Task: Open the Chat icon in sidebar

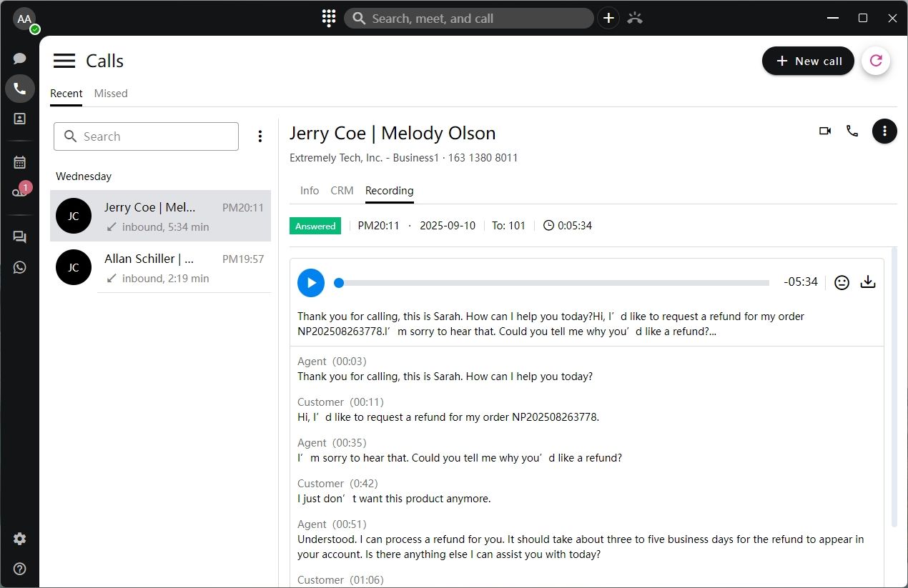Action: (x=20, y=59)
